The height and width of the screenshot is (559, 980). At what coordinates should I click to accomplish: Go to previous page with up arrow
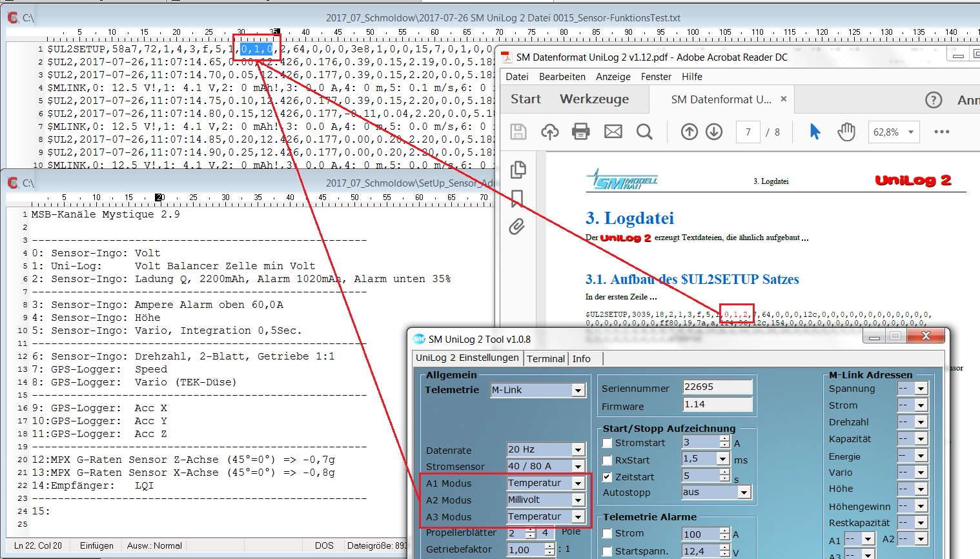click(689, 132)
